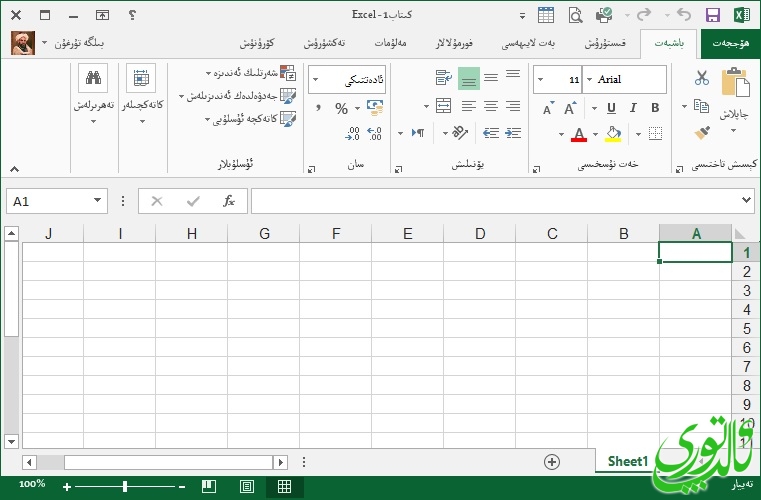Toggle Italic formatting
761x500 pixels.
tap(633, 108)
